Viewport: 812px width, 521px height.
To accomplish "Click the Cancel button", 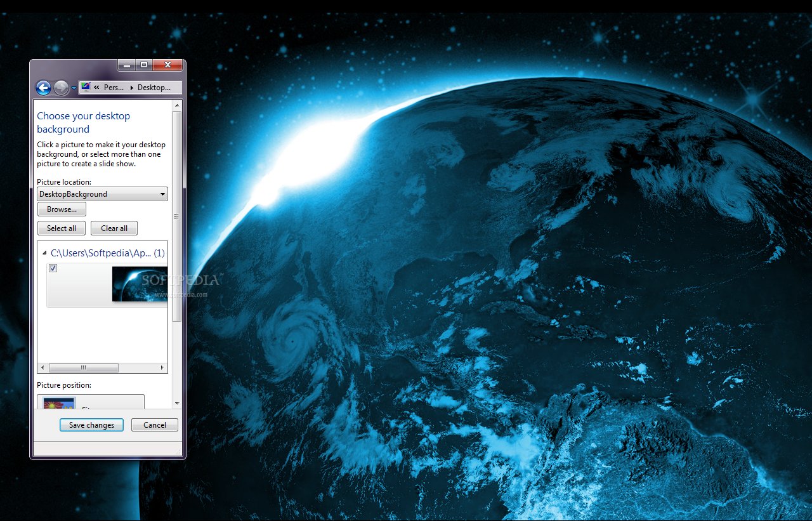I will click(155, 425).
